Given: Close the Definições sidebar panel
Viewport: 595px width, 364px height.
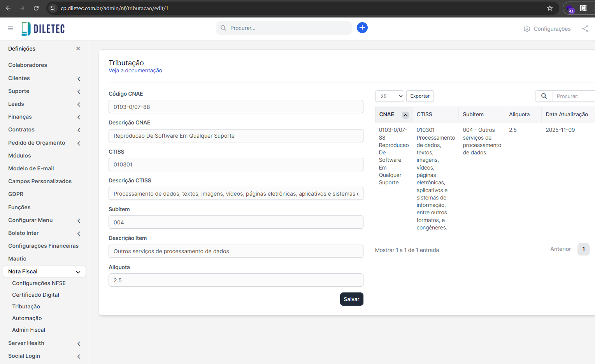Looking at the screenshot, I should pyautogui.click(x=78, y=49).
